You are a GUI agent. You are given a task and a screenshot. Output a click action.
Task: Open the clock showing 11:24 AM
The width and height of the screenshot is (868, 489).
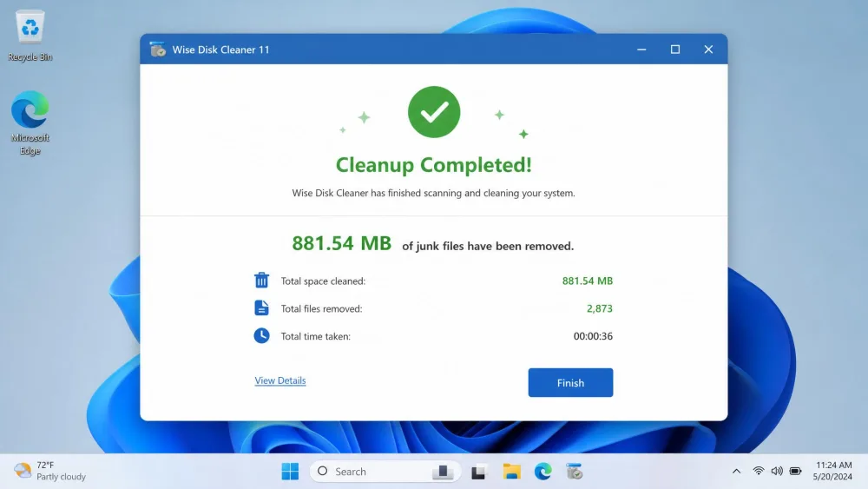(833, 471)
